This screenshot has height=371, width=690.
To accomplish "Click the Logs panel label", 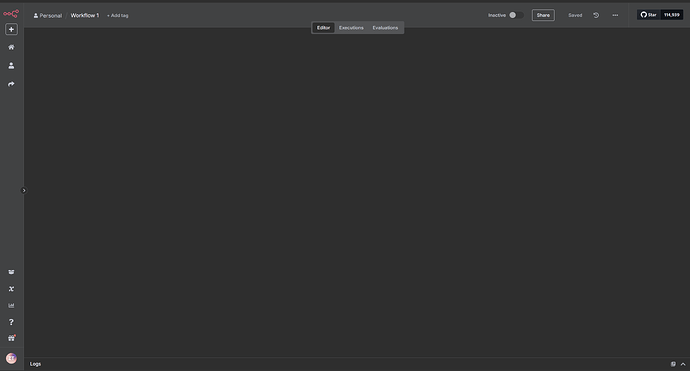I will click(35, 364).
